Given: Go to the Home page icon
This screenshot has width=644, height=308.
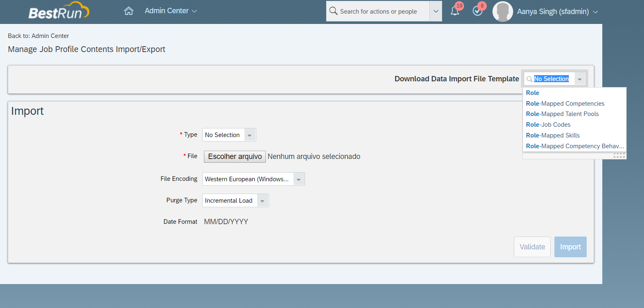Looking at the screenshot, I should (x=129, y=11).
